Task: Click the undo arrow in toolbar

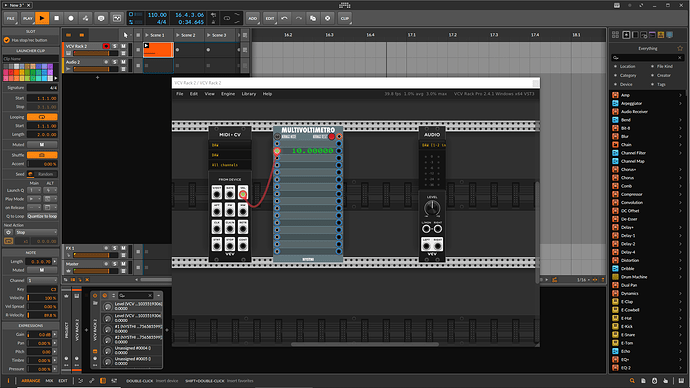Action: (284, 18)
